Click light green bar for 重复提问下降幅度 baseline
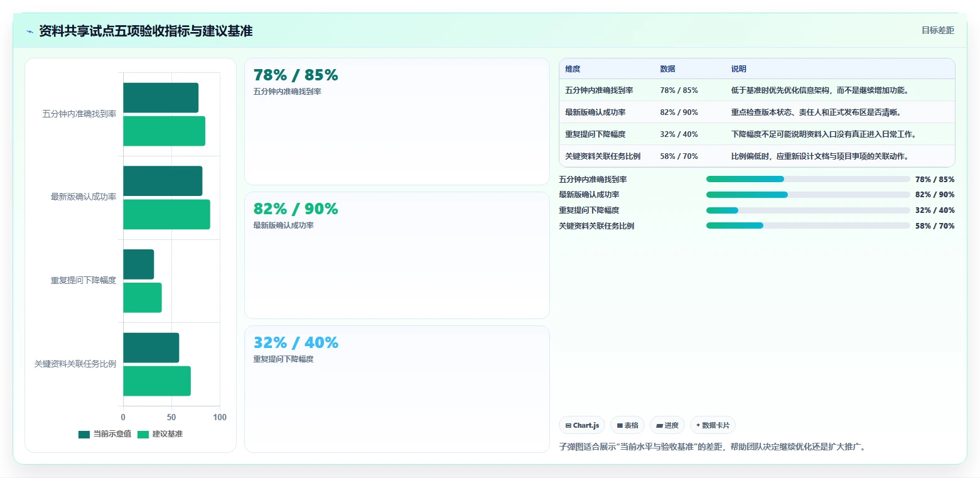This screenshot has height=478, width=980. (x=143, y=298)
